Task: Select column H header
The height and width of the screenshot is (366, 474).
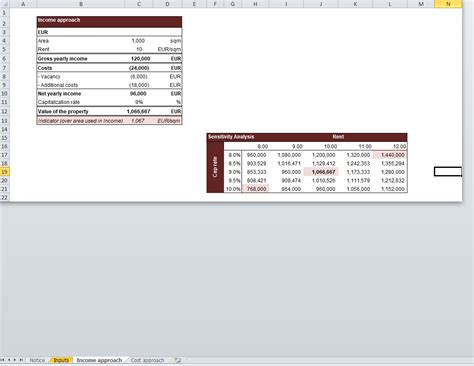Action: (x=255, y=4)
